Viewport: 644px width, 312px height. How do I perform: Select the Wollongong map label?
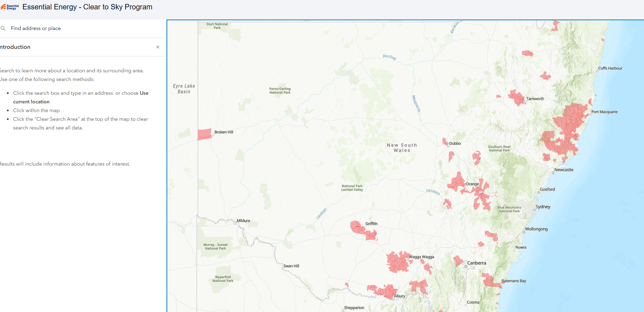(536, 229)
